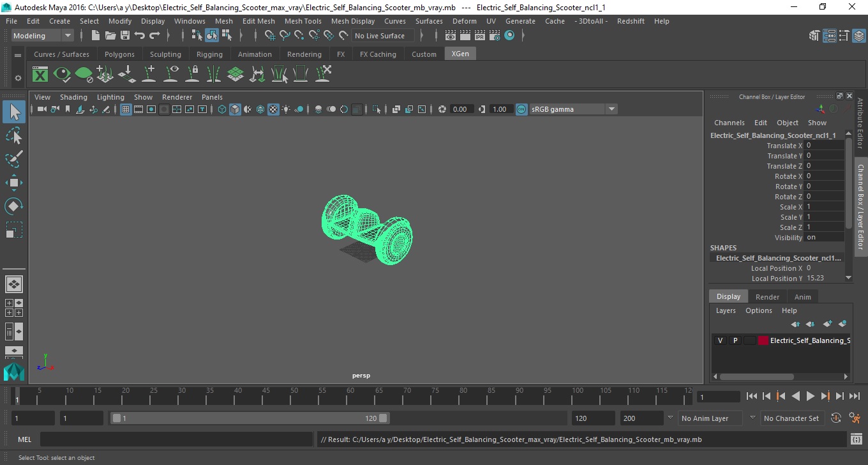Select the Rotate tool in left toolbox
This screenshot has width=868, height=465.
(14, 206)
